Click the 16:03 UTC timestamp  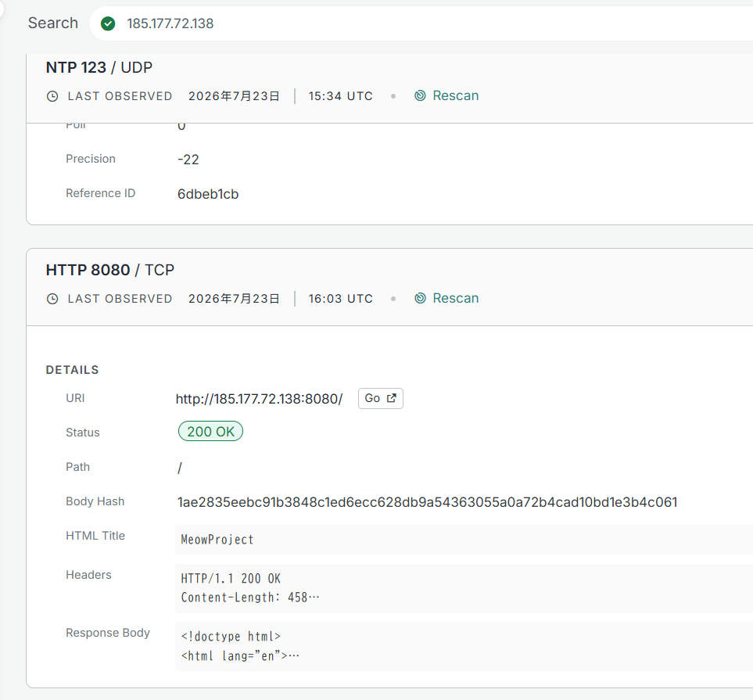(x=340, y=299)
